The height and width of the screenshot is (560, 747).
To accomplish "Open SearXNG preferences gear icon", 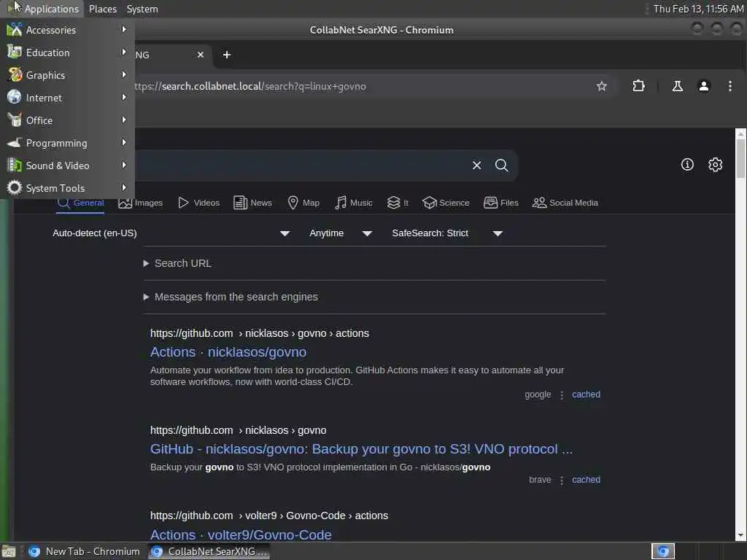I will tap(715, 165).
